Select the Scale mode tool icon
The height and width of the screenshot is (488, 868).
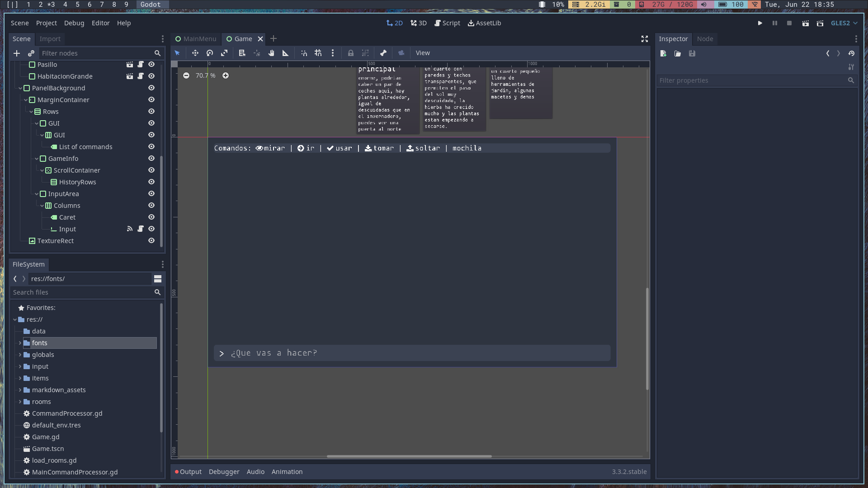pos(224,53)
